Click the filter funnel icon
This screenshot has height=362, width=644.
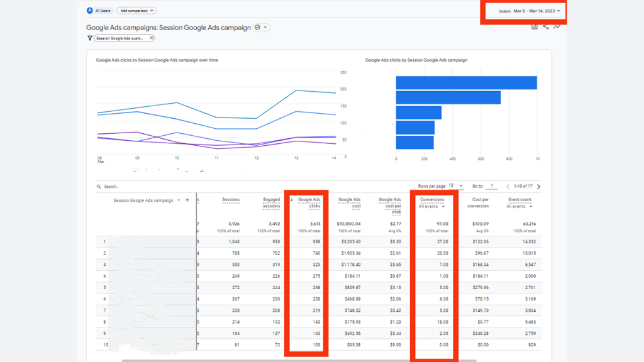[x=89, y=38]
